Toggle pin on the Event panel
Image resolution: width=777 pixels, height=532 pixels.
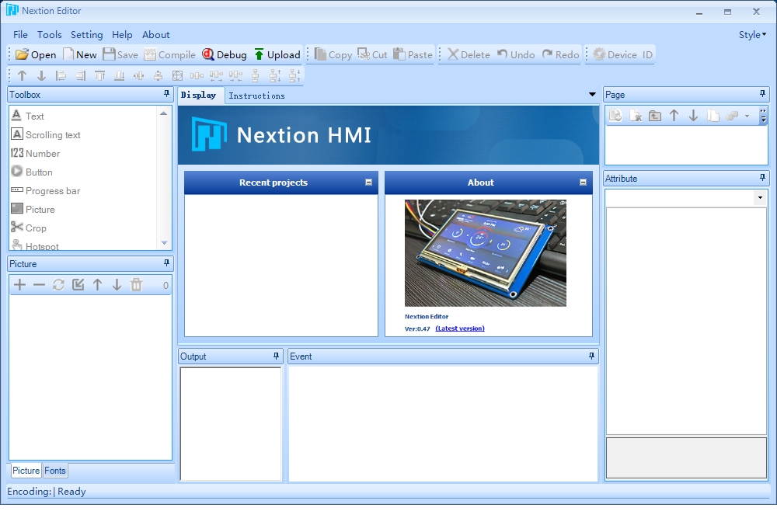[591, 356]
